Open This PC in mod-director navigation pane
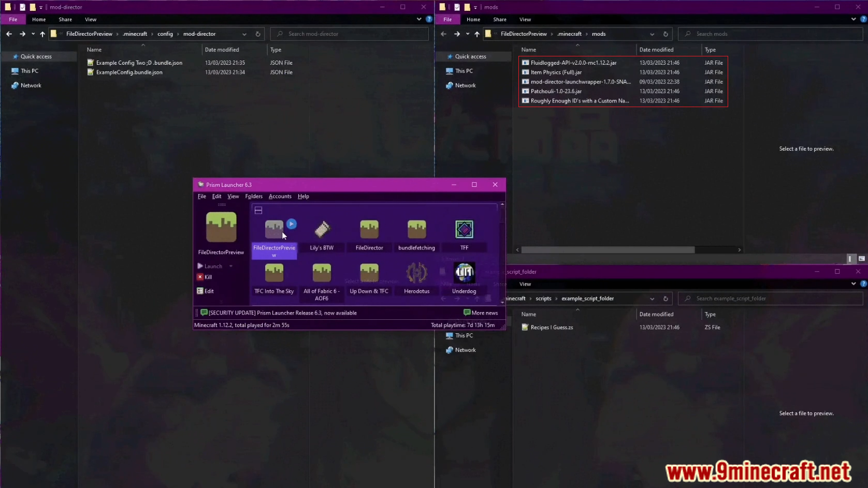 coord(30,71)
